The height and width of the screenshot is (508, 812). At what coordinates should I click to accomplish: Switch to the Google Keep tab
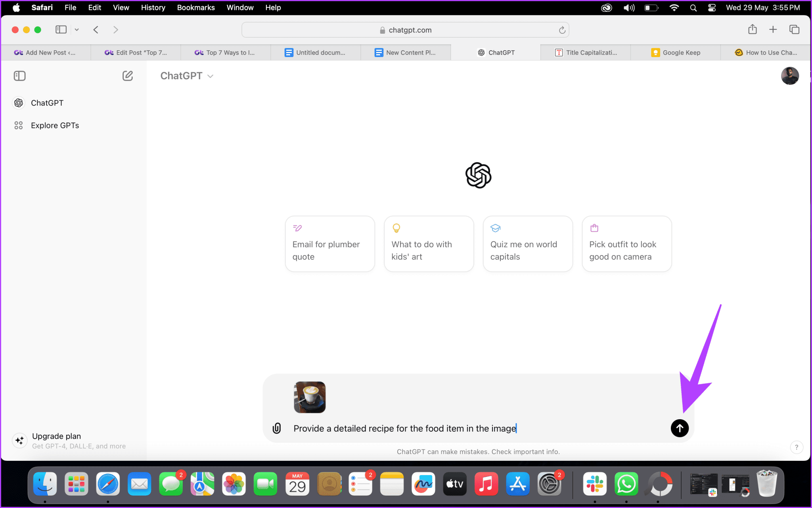click(x=676, y=52)
